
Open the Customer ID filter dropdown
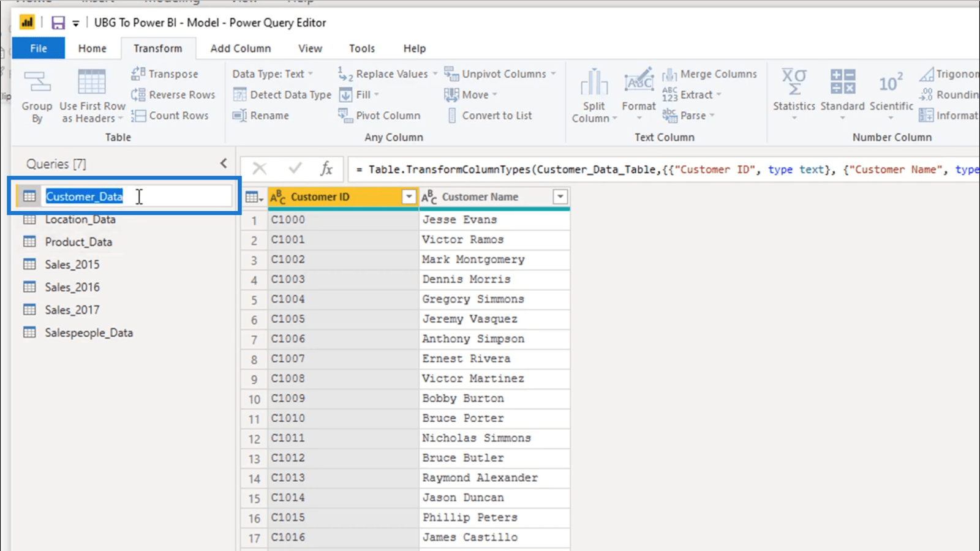pos(409,197)
